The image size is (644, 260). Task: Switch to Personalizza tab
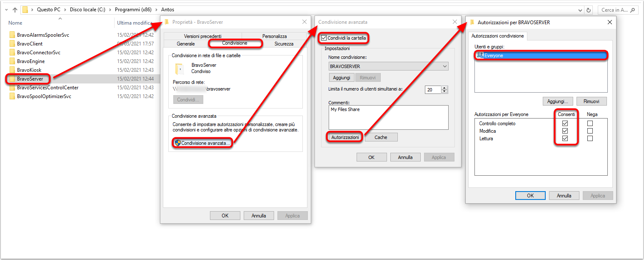[x=275, y=36]
